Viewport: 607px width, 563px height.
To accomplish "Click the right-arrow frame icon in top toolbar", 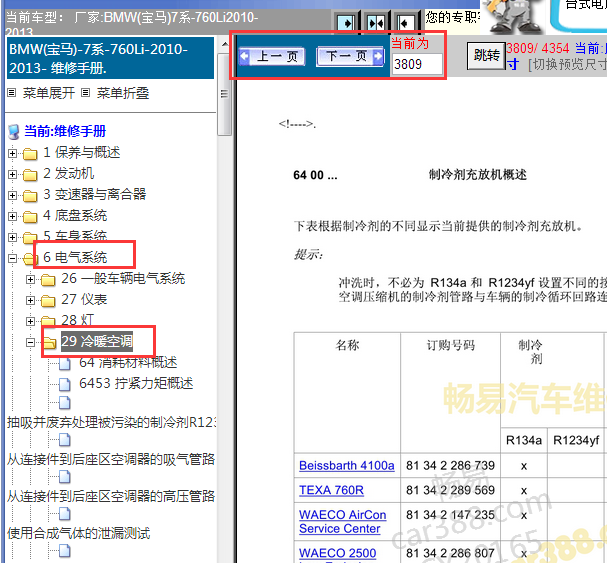I will tap(346, 23).
